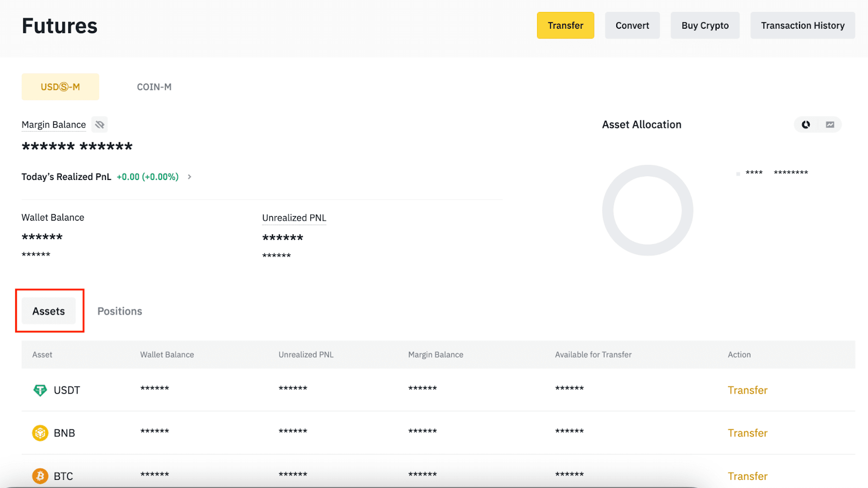This screenshot has width=868, height=488.
Task: Click the Asset Allocation legend entry
Action: tap(772, 173)
